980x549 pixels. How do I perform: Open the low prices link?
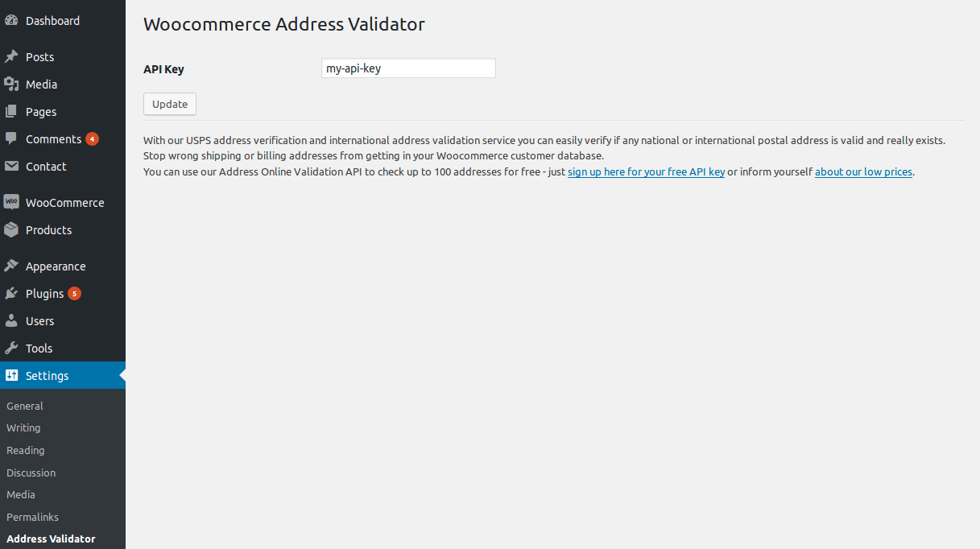(863, 172)
